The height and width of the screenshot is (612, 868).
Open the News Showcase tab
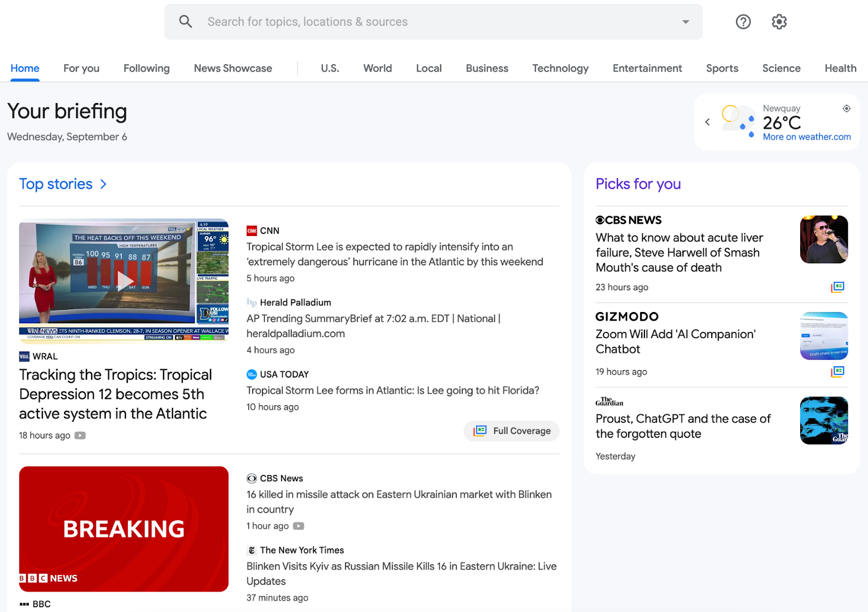(233, 68)
